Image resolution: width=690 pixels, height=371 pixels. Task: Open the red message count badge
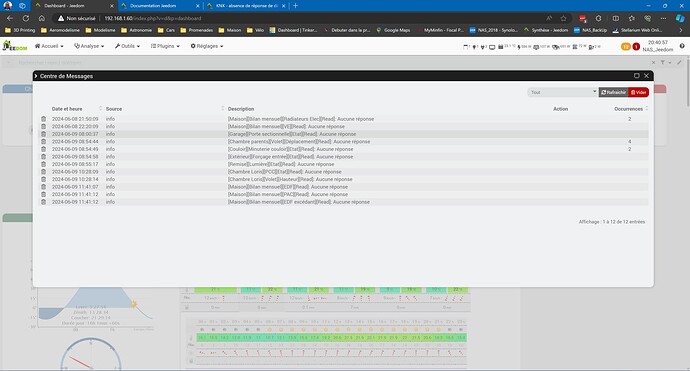(636, 46)
